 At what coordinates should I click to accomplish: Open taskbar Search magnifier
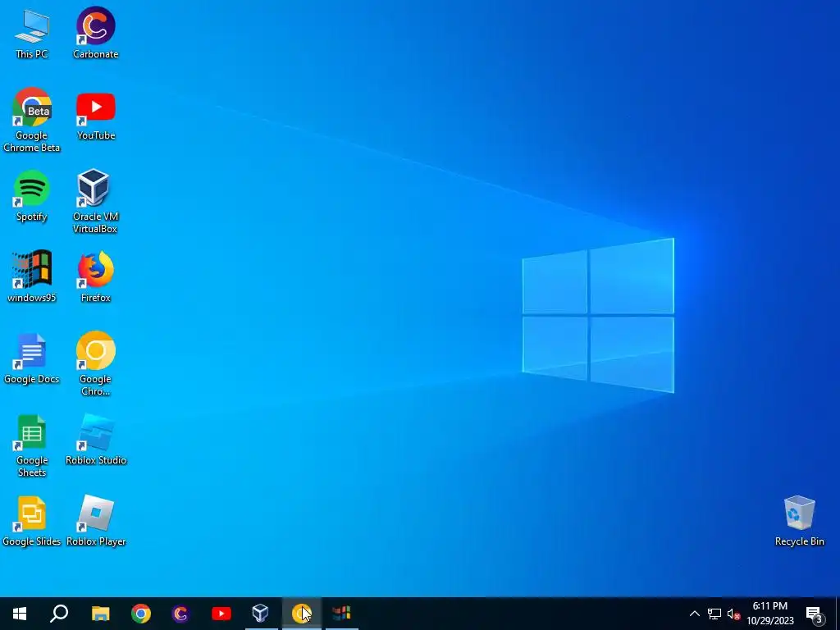point(59,614)
